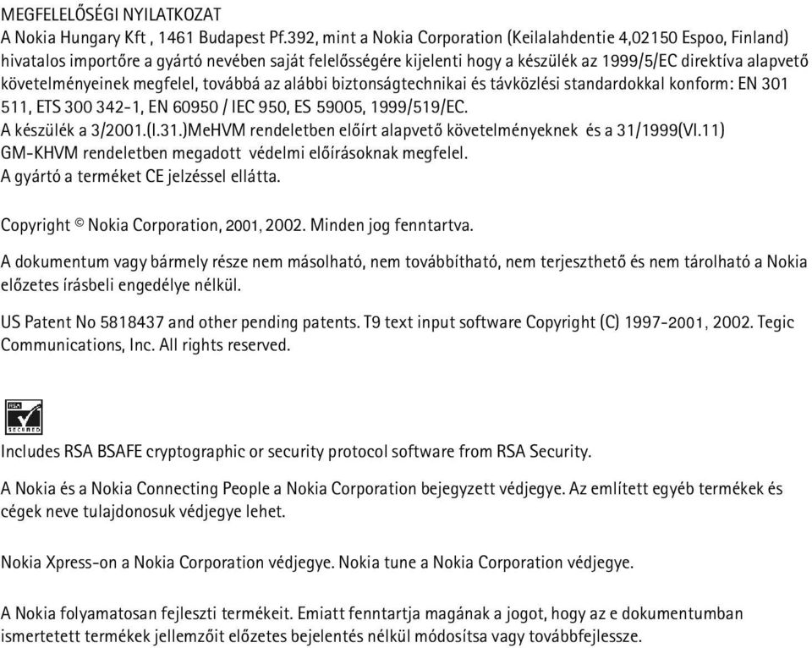
Task: Click the phrase előzetes írásbeli engedélye nélkül
Action: [121, 285]
